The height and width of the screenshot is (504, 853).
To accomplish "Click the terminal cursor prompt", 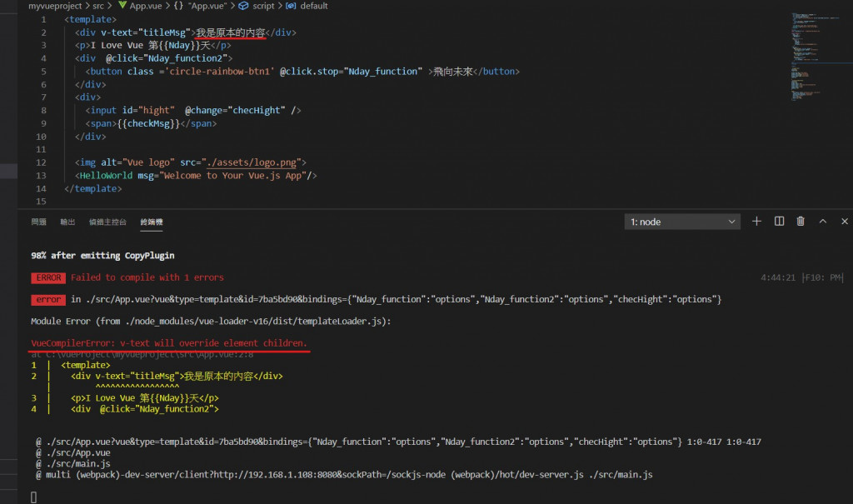I will coord(33,497).
